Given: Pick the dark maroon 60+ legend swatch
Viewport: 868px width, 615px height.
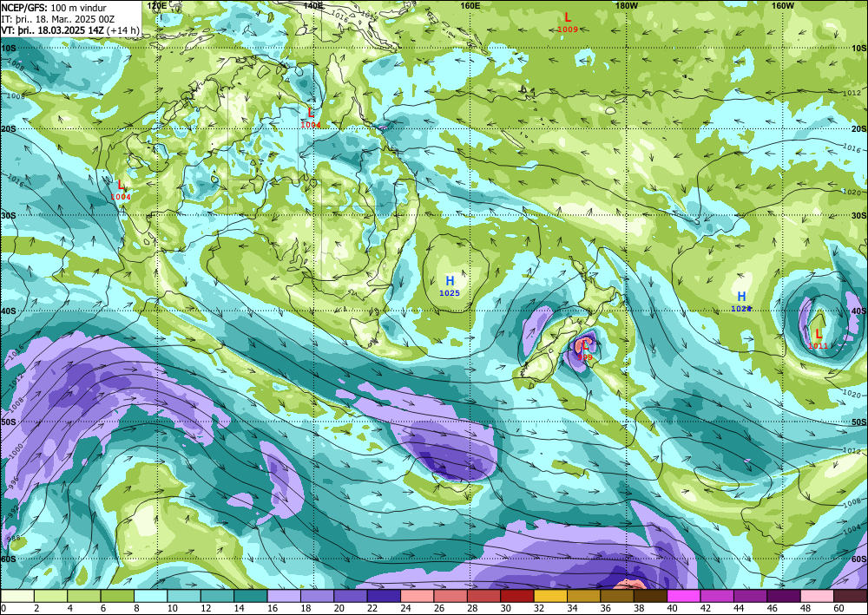Looking at the screenshot, I should (851, 596).
